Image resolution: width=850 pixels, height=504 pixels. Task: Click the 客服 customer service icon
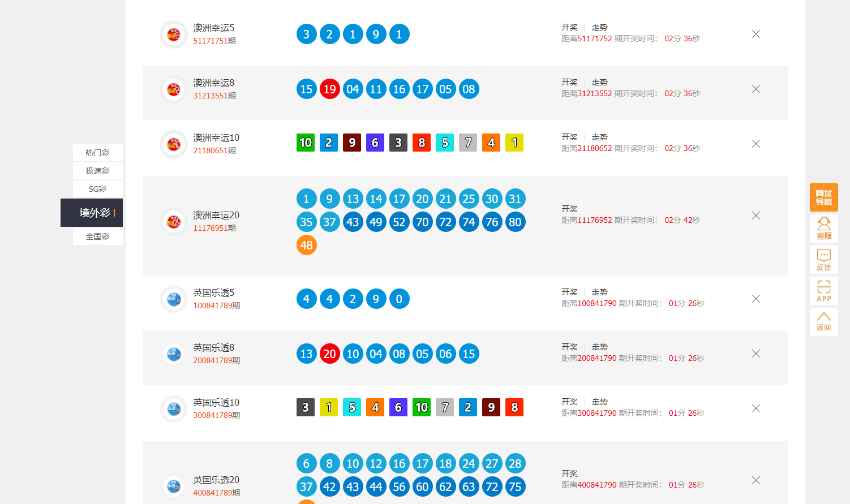click(823, 229)
